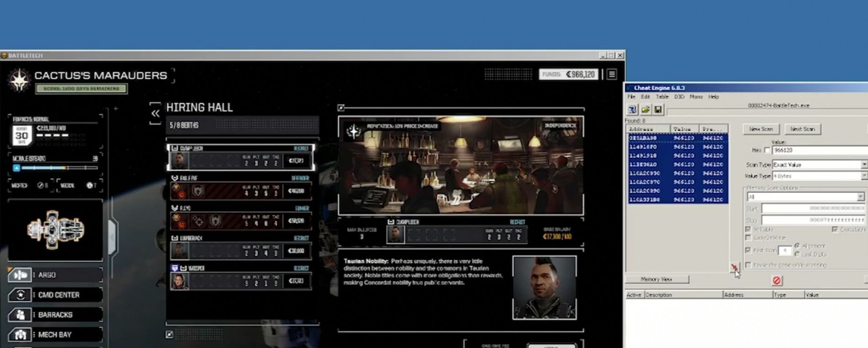The image size is (868, 348).
Task: Click the pilot portrait thumbnail with mohawk
Action: pyautogui.click(x=545, y=288)
